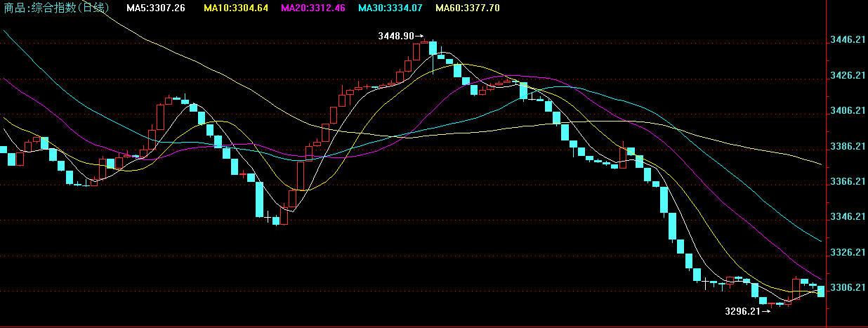
Task: Select the 3426.21 price axis label
Action: (847, 75)
